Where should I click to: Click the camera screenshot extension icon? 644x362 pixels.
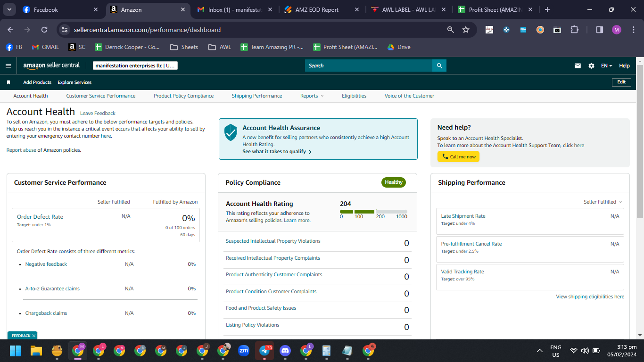click(557, 30)
